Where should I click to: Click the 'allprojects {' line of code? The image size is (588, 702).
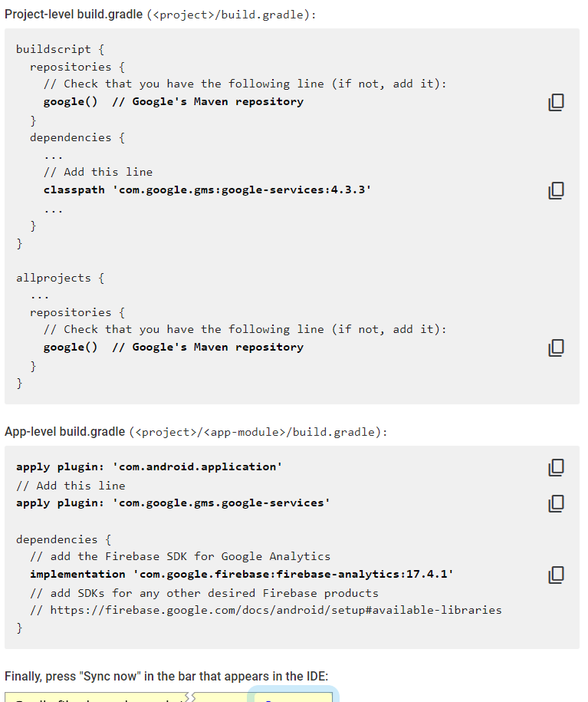[60, 278]
